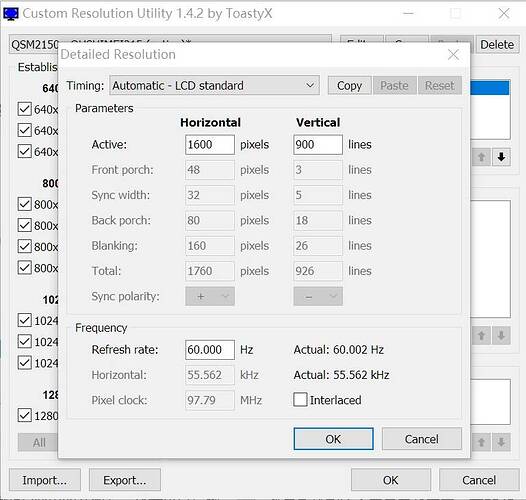Close the Custom Resolution Utility main window

coord(504,14)
